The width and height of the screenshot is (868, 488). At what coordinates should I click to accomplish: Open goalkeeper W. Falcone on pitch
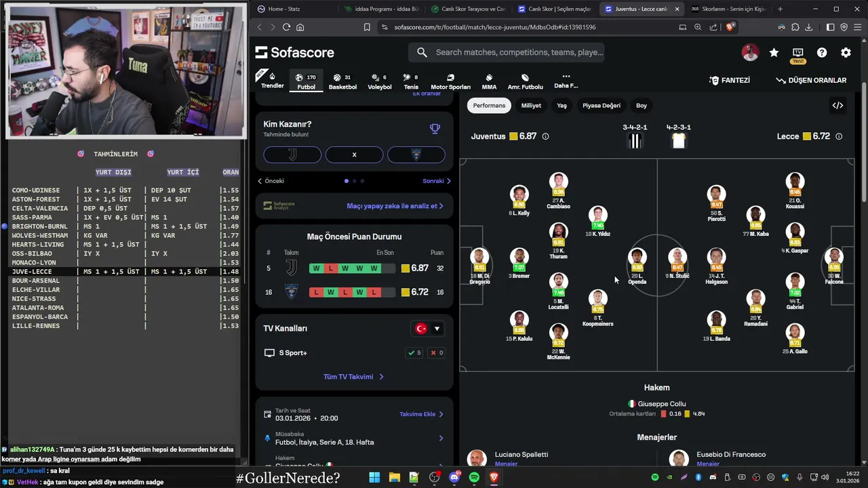click(834, 266)
